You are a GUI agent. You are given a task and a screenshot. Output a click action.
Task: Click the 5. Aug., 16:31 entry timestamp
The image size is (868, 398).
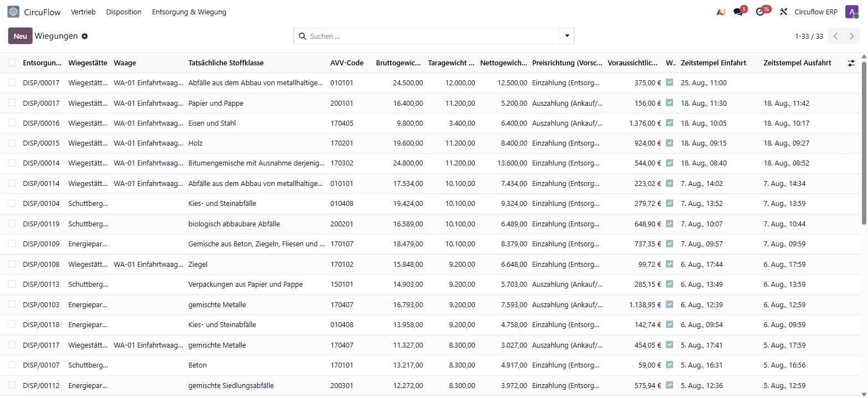[701, 365]
